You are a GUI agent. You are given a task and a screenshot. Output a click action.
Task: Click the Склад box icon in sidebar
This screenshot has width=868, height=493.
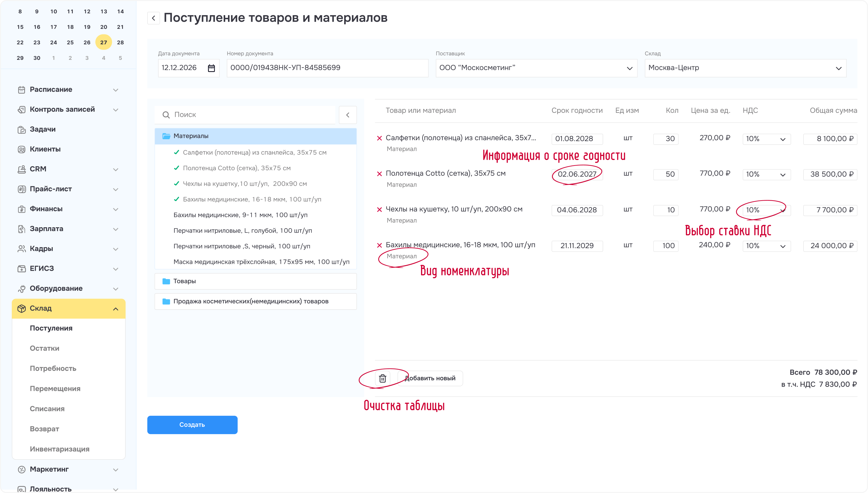(x=21, y=309)
